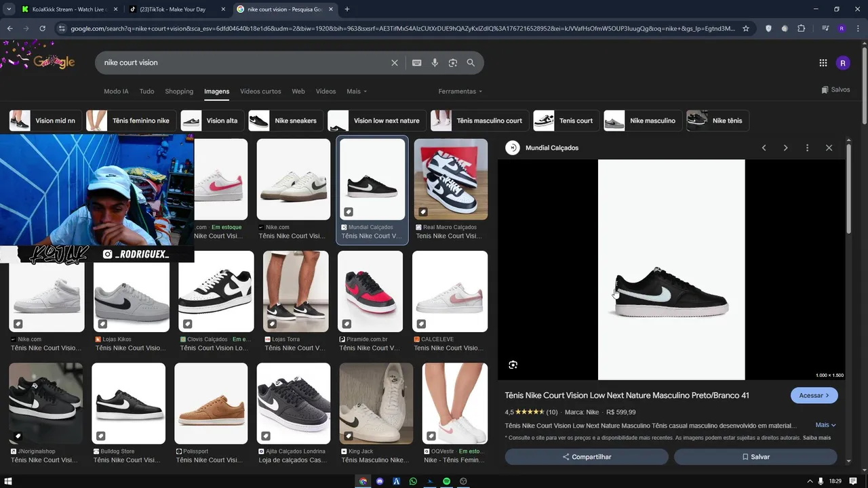Open Chrome extensions puzzle icon
868x488 pixels.
pos(802,28)
